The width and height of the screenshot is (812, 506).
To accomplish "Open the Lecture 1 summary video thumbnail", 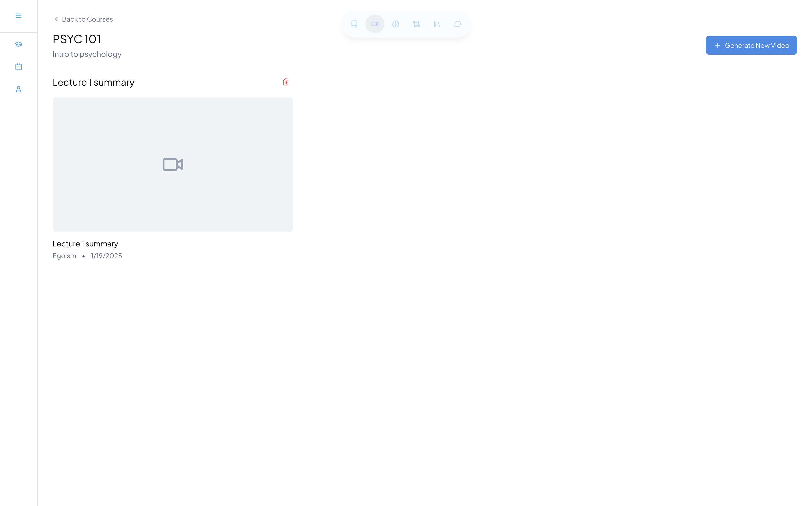I will click(x=173, y=164).
